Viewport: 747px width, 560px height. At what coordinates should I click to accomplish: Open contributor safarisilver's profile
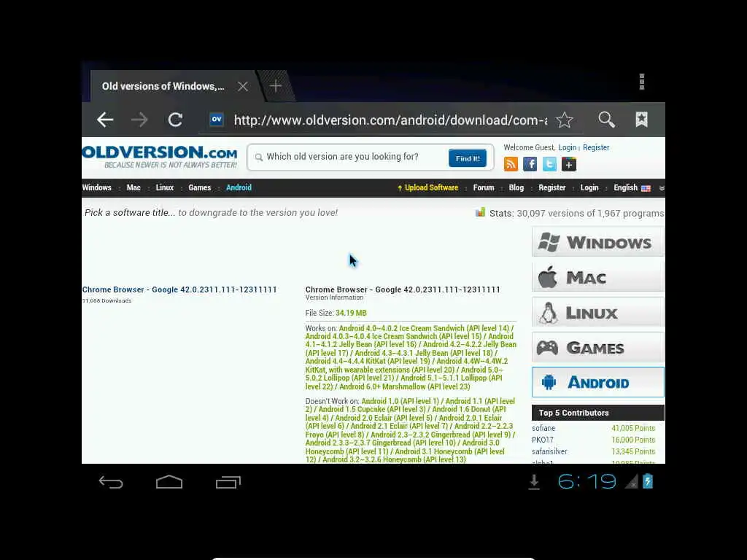[x=549, y=451]
